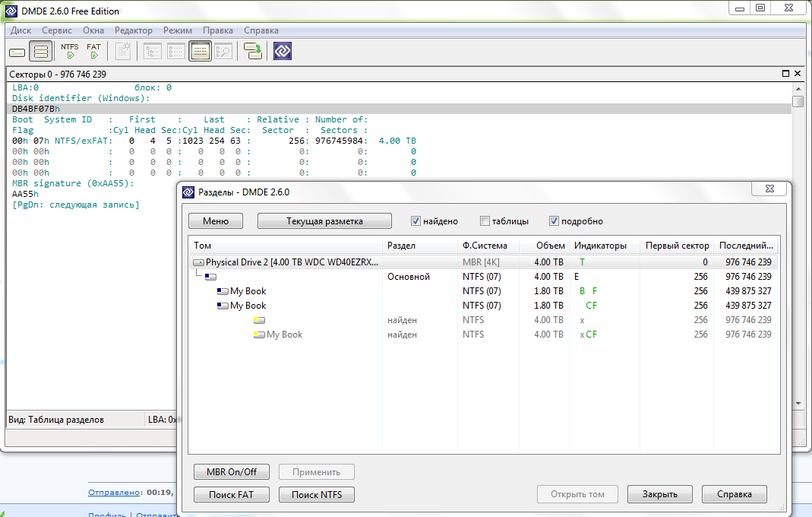Start FAT search from the toolbar
The width and height of the screenshot is (812, 517).
point(93,51)
